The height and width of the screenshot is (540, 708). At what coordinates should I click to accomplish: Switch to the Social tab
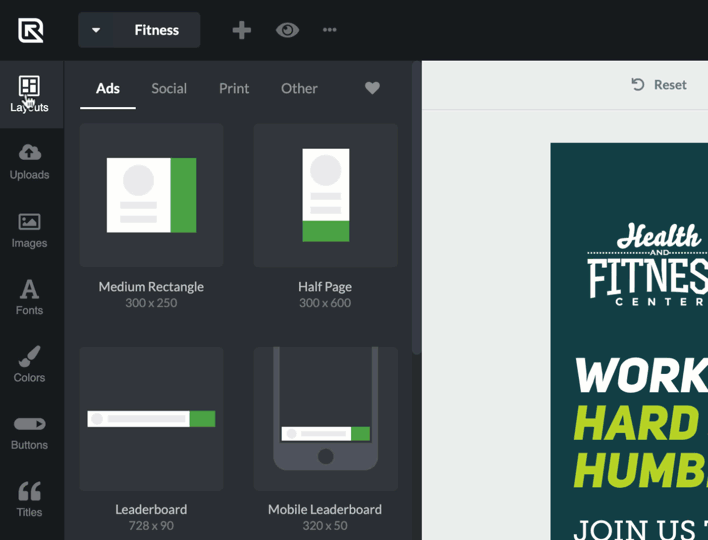169,88
